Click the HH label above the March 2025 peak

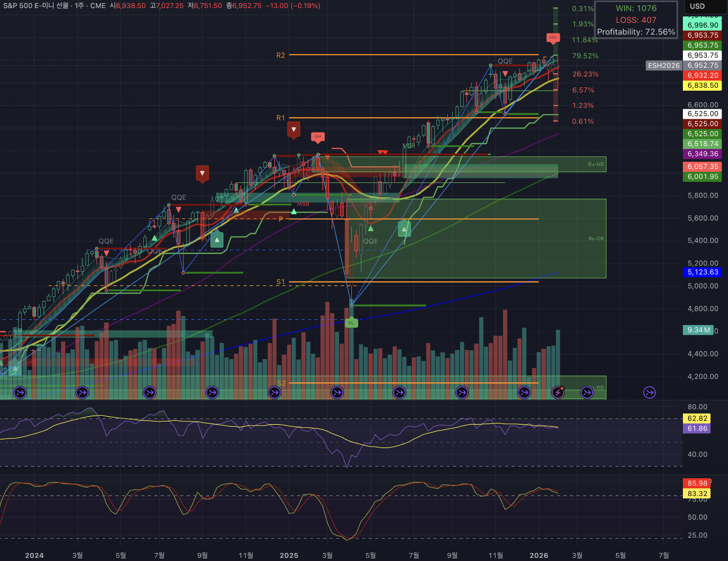(x=318, y=137)
